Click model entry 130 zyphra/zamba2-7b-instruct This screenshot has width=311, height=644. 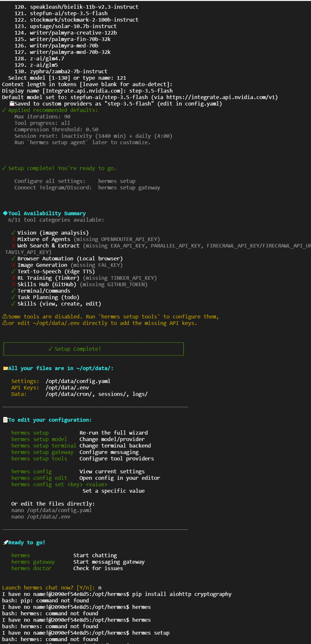68,71
